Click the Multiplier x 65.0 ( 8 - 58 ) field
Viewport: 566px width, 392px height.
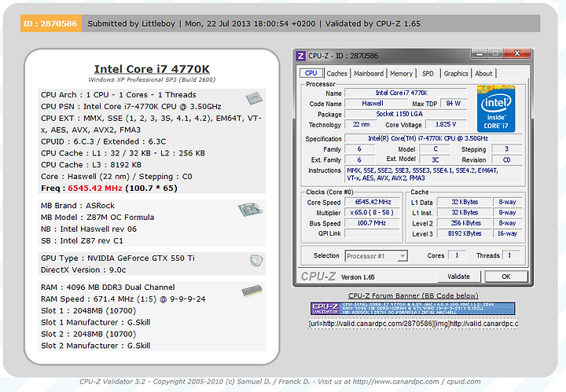pos(373,213)
